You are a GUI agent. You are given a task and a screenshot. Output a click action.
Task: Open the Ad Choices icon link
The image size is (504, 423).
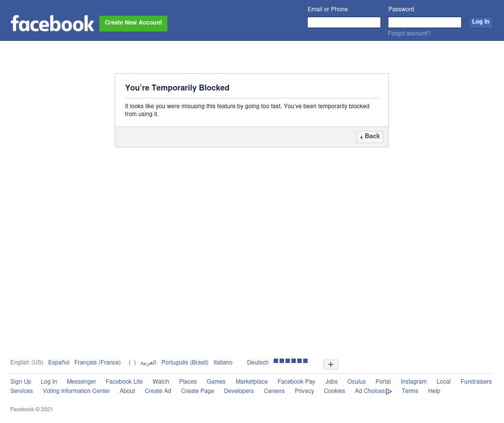pyautogui.click(x=389, y=391)
